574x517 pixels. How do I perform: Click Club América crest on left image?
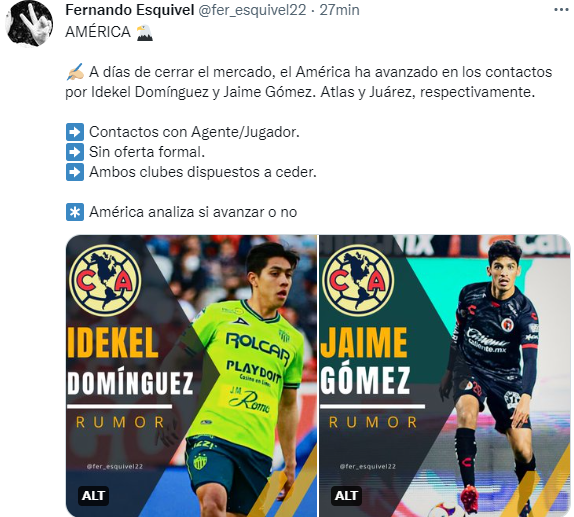[x=105, y=280]
